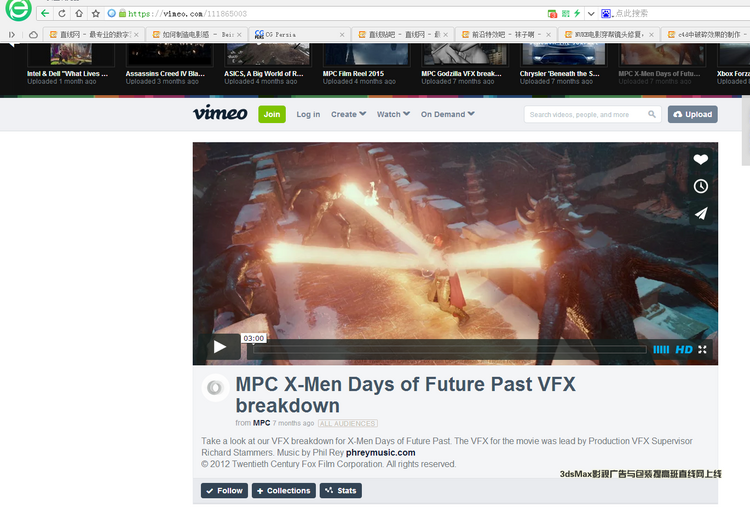
Task: Like the video with the heart icon
Action: click(x=701, y=159)
